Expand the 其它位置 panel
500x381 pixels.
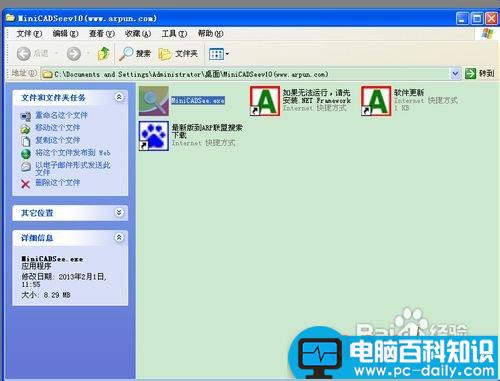pos(119,212)
